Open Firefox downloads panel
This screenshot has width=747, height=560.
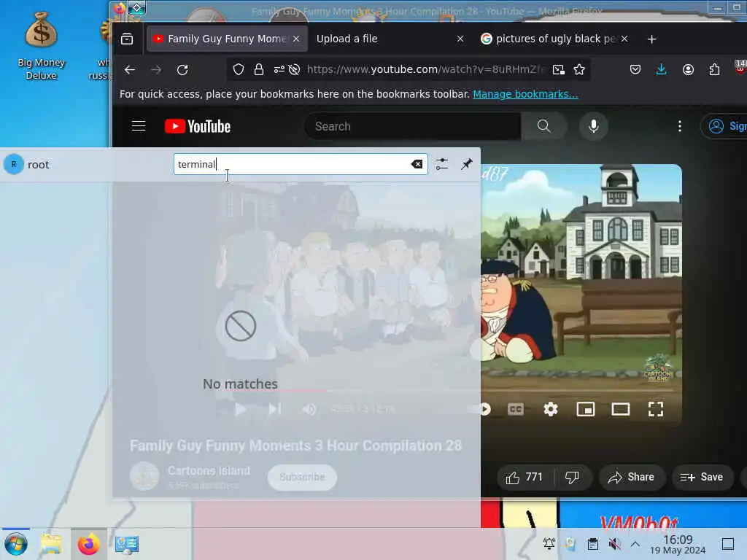tap(661, 69)
